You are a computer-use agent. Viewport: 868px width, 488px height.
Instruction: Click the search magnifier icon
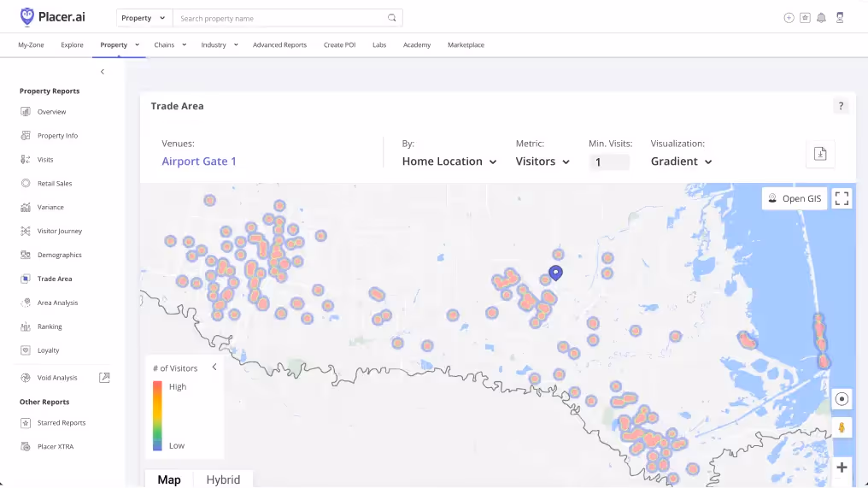coord(391,18)
